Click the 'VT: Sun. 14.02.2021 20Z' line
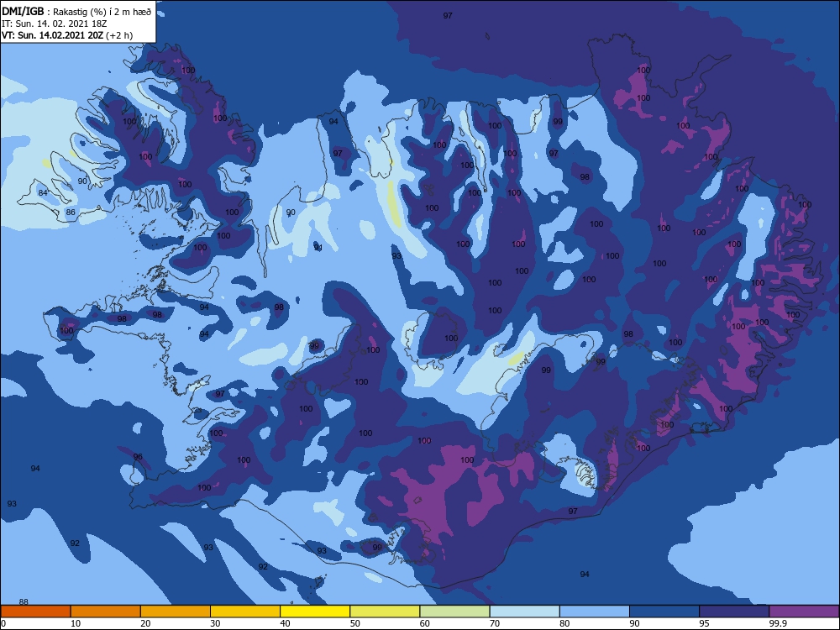Screen dimensions: 840x630 coord(67,35)
